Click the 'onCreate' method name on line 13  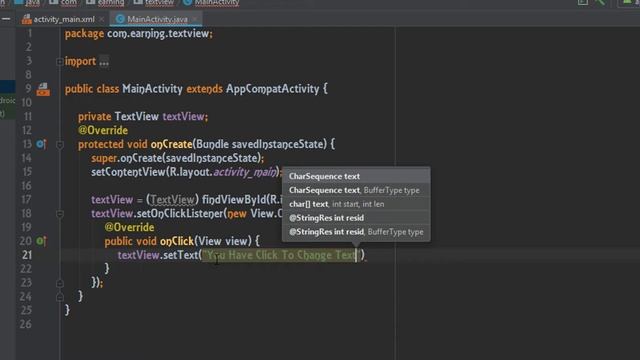click(171, 144)
